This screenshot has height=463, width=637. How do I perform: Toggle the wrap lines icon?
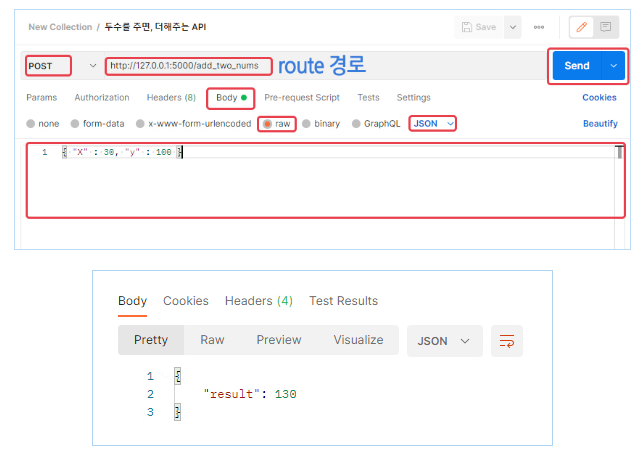click(507, 341)
